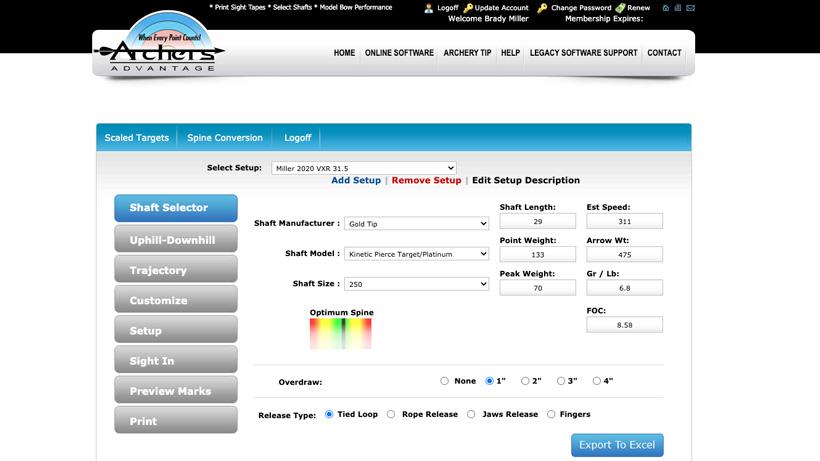Open ARCHERY TIP navigation item

pyautogui.click(x=468, y=53)
